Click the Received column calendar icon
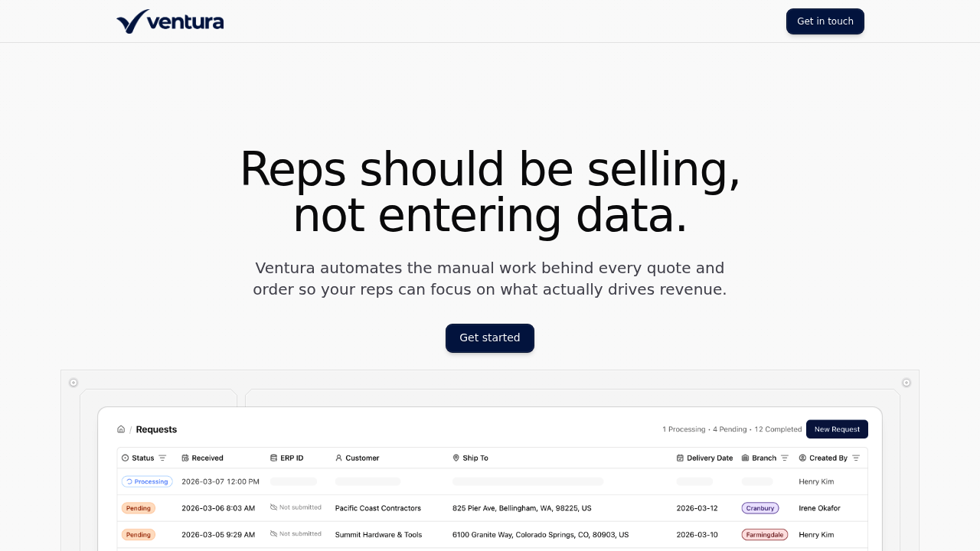This screenshot has height=551, width=980. tap(184, 458)
